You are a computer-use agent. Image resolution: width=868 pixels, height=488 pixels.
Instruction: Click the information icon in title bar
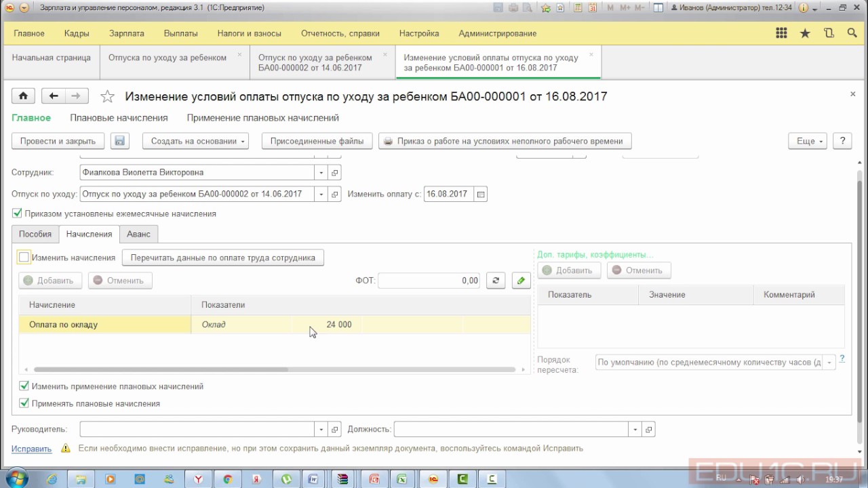(x=803, y=8)
